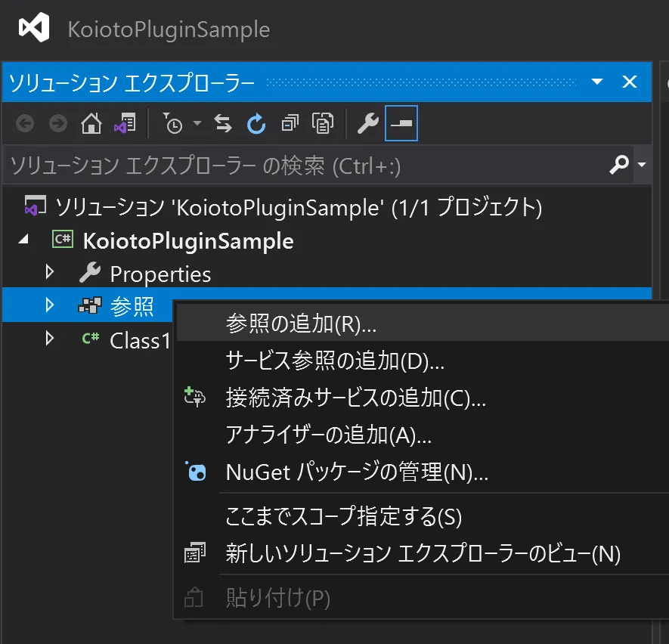
Task: Click the Connected Services icon next to 接続済みサービスの追加
Action: 195,398
